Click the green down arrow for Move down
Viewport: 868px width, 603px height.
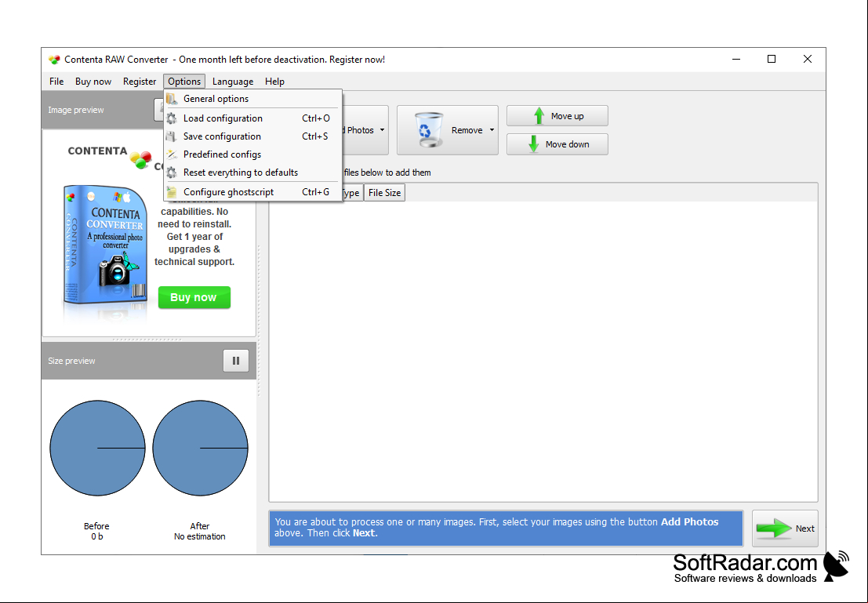[x=534, y=144]
